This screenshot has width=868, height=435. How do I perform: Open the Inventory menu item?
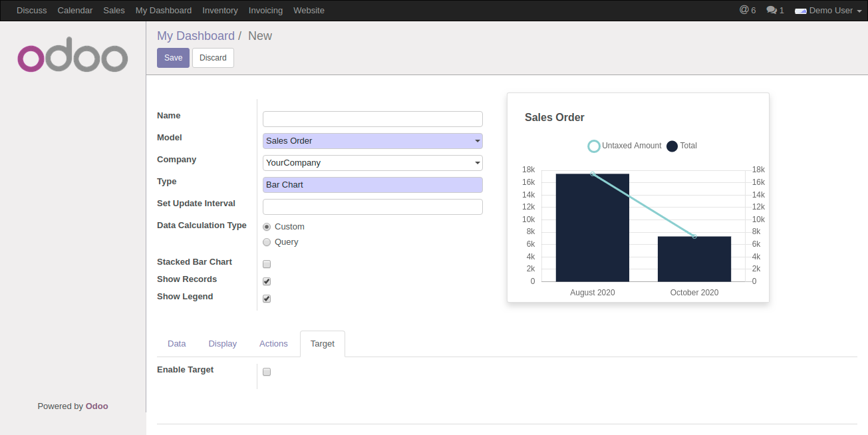(x=219, y=11)
